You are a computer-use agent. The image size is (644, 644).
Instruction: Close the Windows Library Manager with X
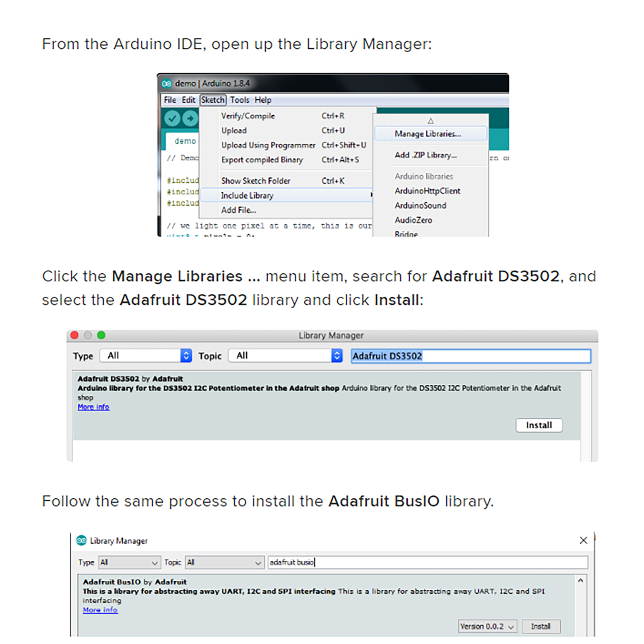point(583,540)
